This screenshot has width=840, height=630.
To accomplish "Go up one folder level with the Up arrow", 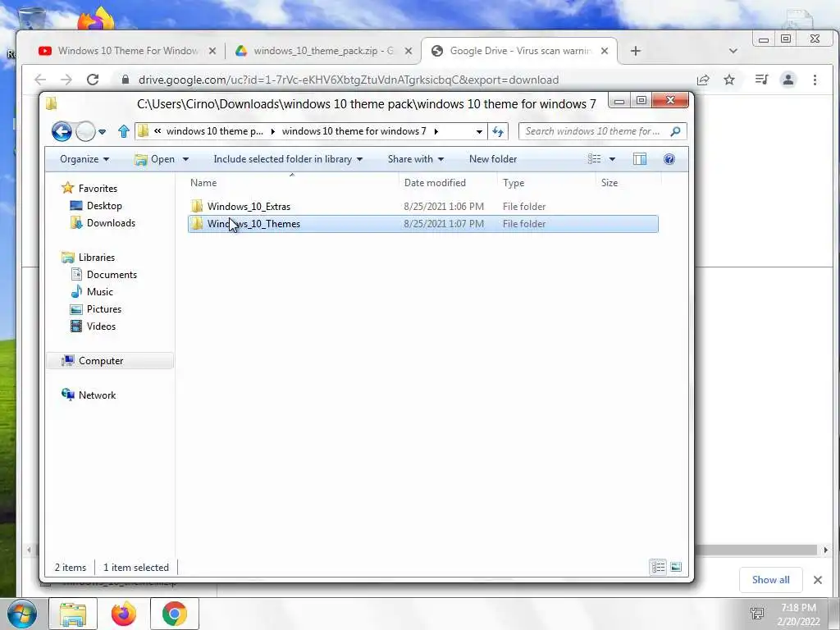I will [124, 131].
